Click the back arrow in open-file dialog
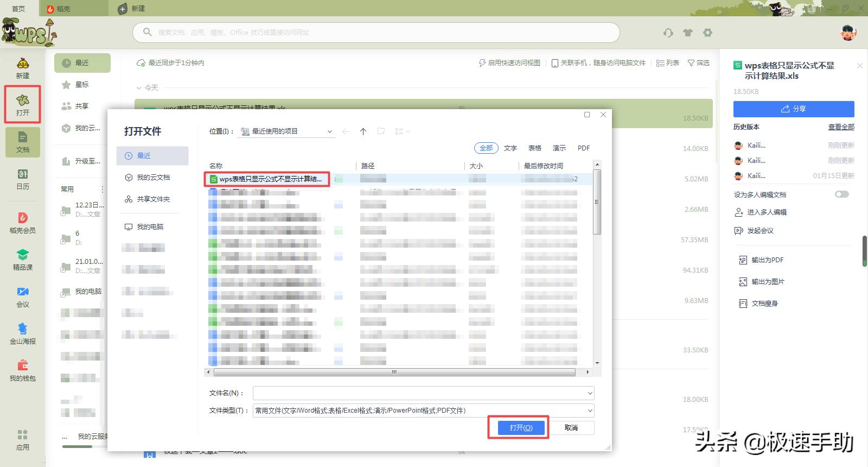This screenshot has height=467, width=868. pyautogui.click(x=346, y=131)
